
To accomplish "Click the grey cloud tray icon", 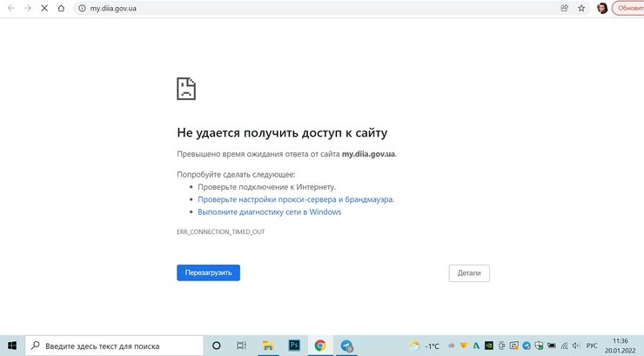I will (451, 346).
